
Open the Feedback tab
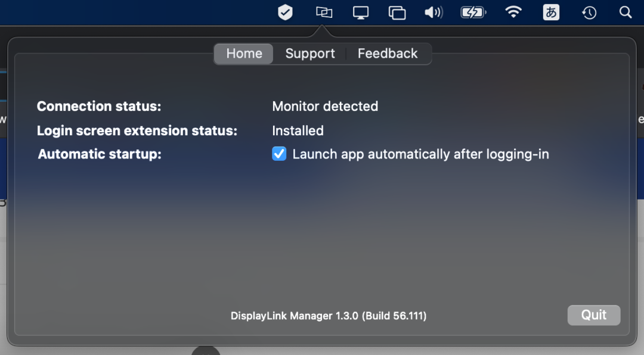click(x=388, y=54)
